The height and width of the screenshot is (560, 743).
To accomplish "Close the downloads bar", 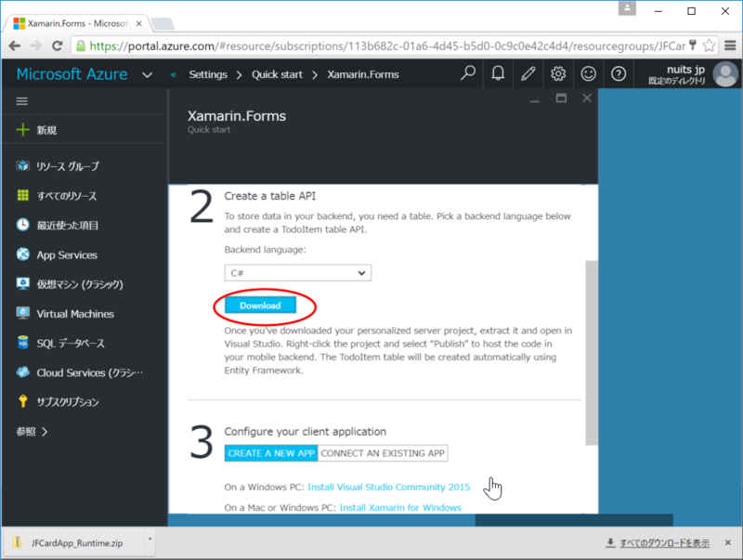I will (x=728, y=543).
